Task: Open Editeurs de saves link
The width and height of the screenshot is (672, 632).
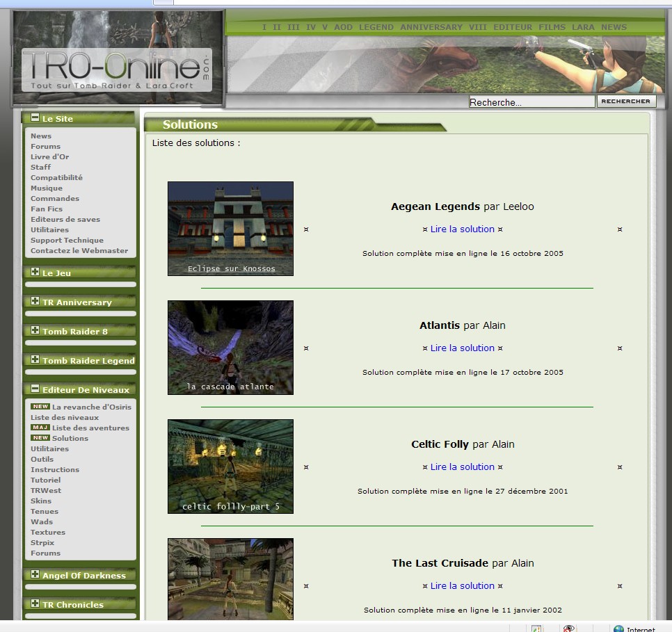Action: 65,219
